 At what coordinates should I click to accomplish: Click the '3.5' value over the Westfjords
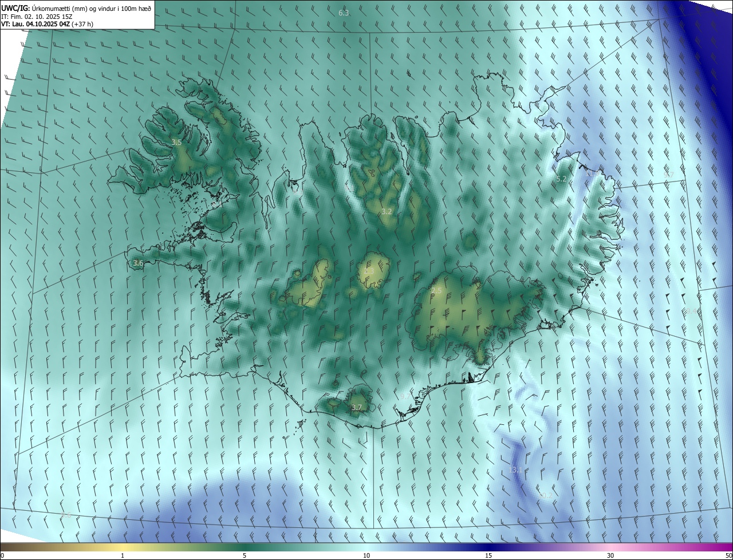[x=176, y=142]
